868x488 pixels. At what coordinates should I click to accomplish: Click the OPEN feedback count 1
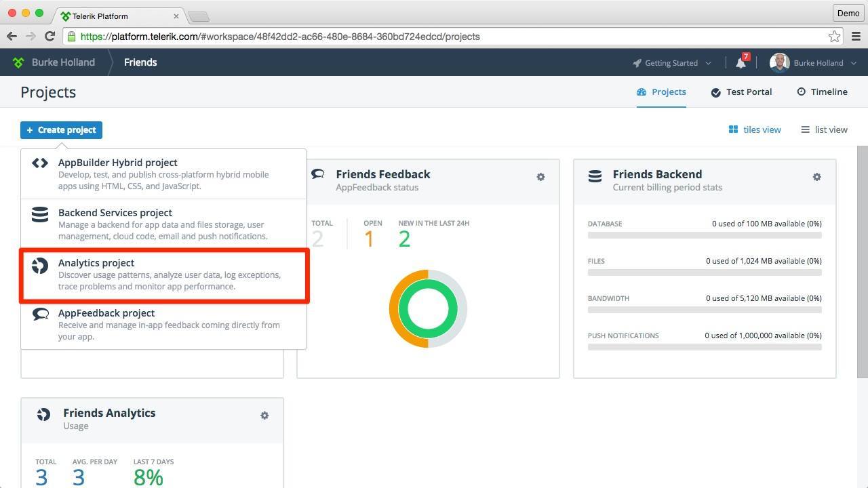coord(369,239)
